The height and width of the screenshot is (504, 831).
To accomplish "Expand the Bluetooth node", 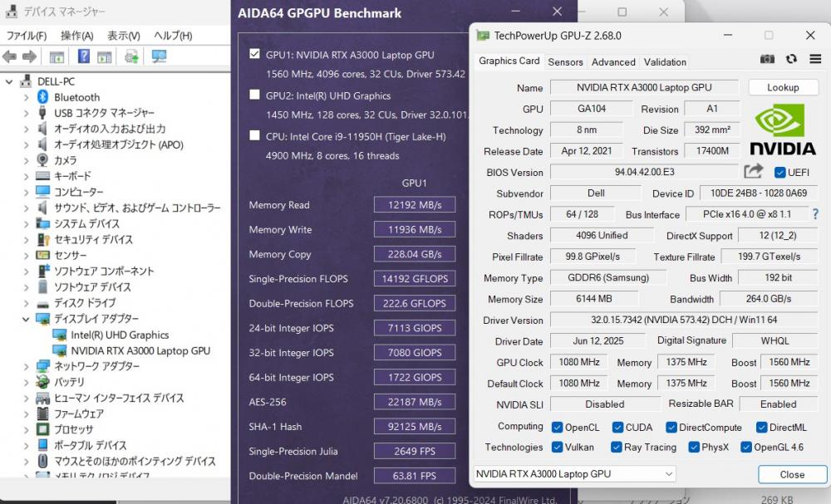I will (x=26, y=97).
